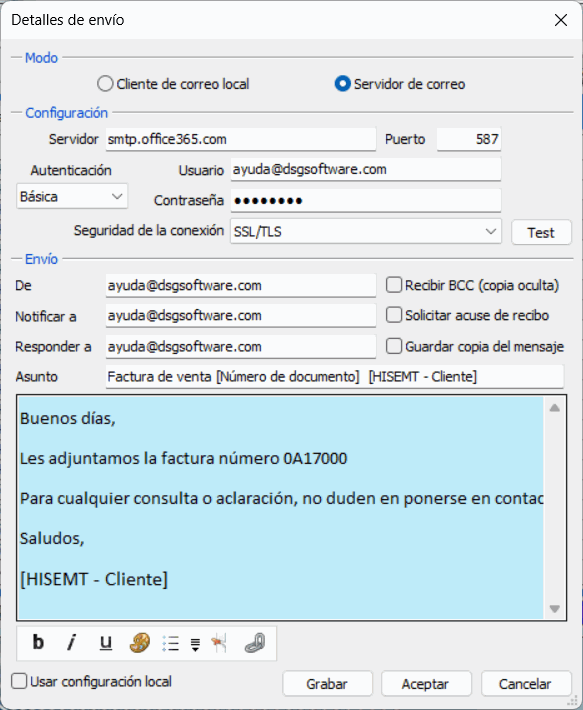Open the paragraph alignment dropdown icon
583x710 pixels.
(x=195, y=644)
